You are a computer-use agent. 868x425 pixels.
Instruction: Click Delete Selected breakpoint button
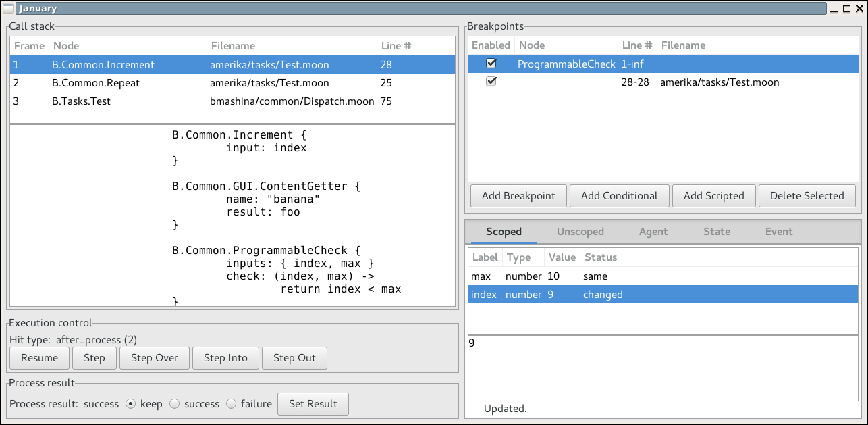[x=807, y=195]
